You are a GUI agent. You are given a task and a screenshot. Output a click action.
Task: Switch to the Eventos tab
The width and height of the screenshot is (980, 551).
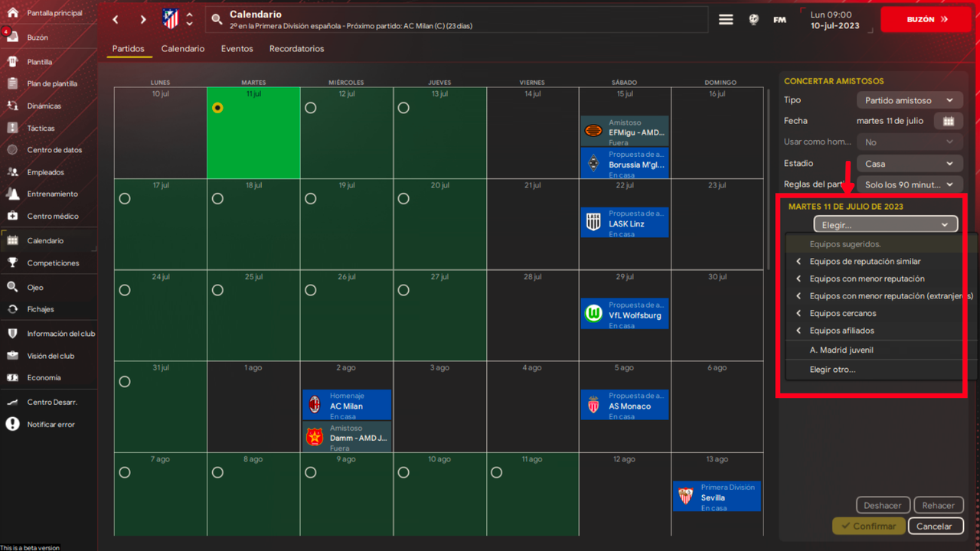[x=237, y=49]
